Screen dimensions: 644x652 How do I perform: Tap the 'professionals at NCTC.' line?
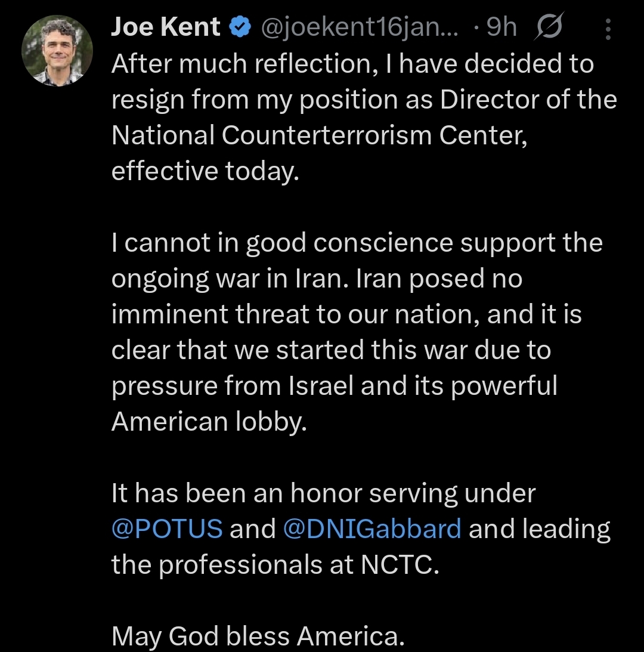(275, 565)
